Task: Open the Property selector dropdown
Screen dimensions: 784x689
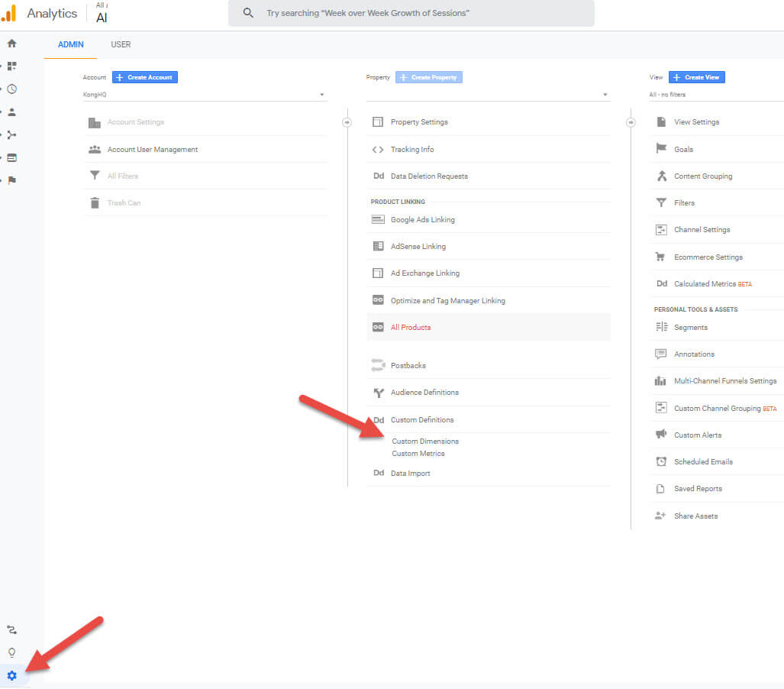Action: coord(488,95)
